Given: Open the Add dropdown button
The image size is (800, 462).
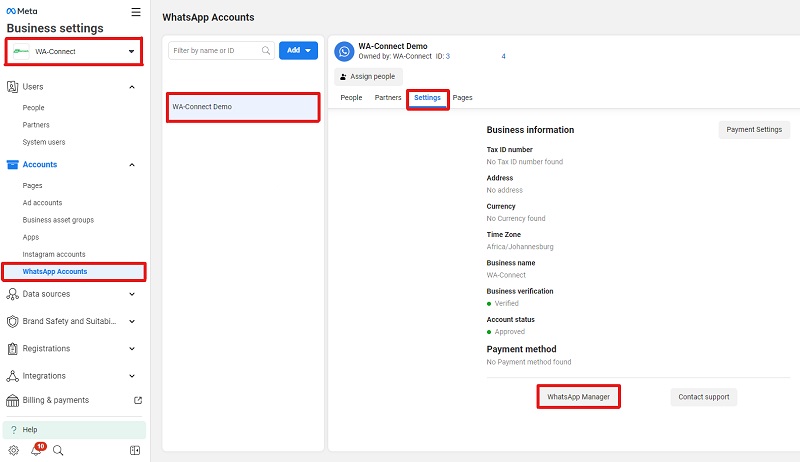Looking at the screenshot, I should [x=298, y=50].
